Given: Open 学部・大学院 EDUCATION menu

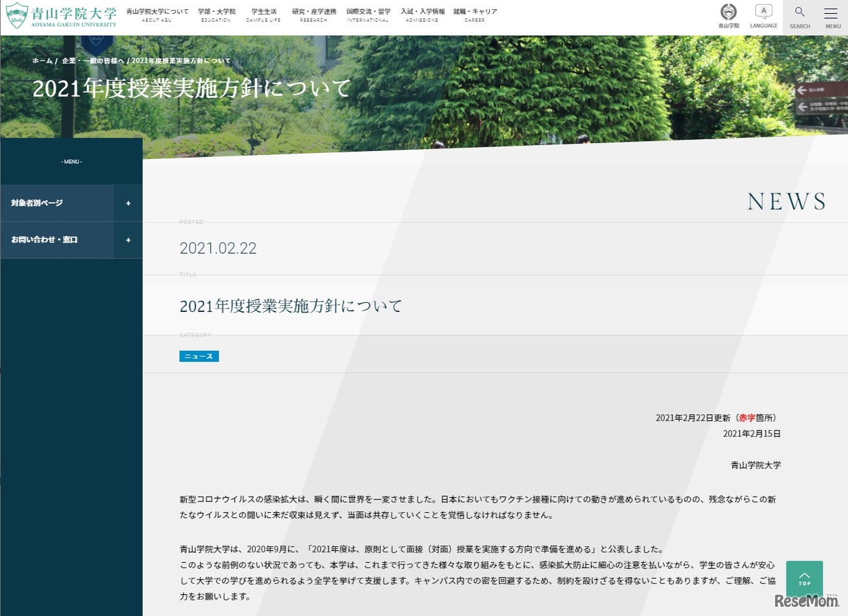Looking at the screenshot, I should coord(217,15).
